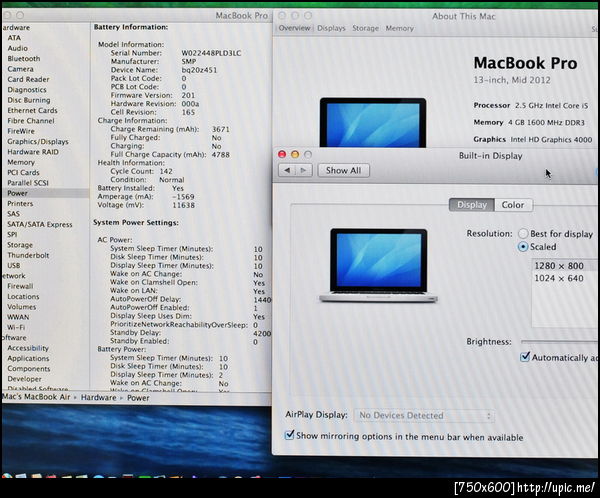Screen dimensions: 600x498
Task: Select SPI in sidebar
Action: [12, 234]
